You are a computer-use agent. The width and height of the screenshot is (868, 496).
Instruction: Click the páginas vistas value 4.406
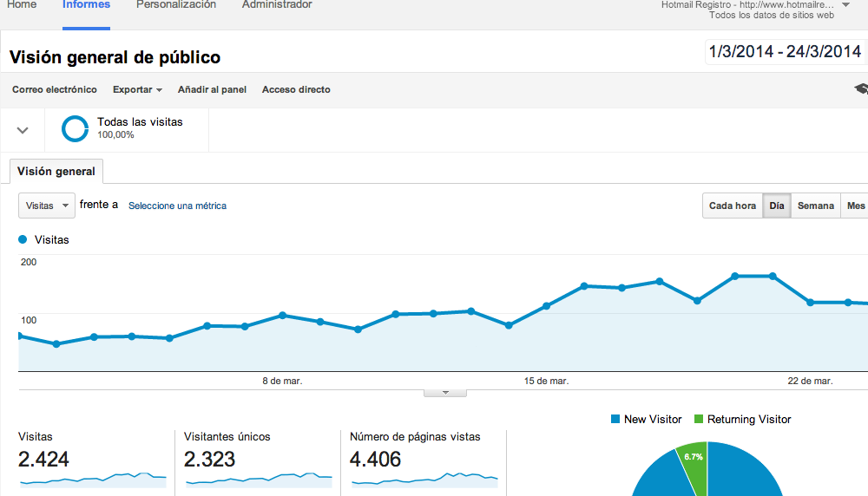tap(375, 460)
